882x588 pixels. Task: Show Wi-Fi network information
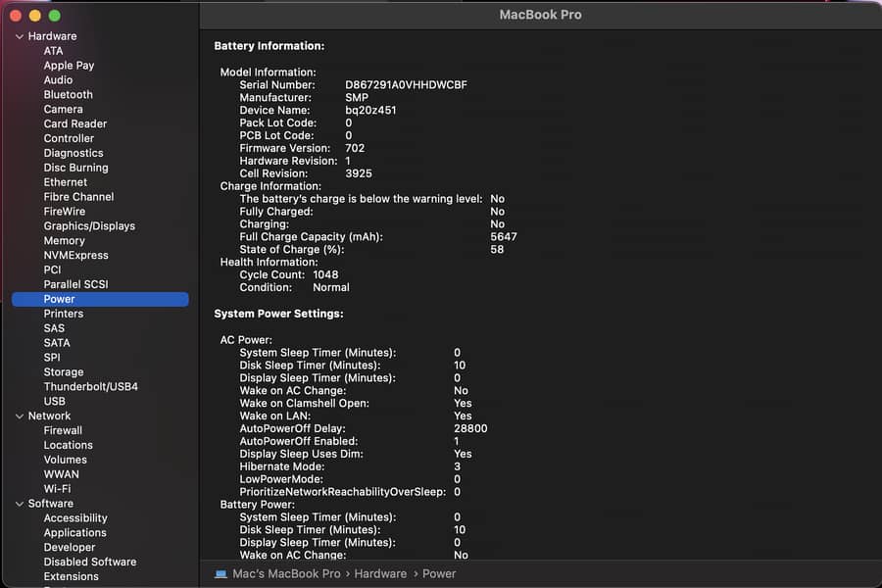pyautogui.click(x=57, y=489)
